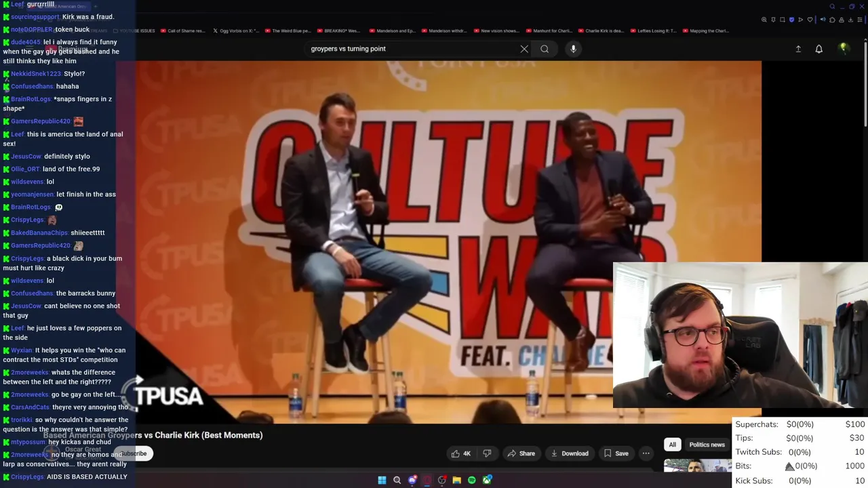The width and height of the screenshot is (868, 488).
Task: Open the Mapping the Charl... bookmark
Action: pos(705,30)
